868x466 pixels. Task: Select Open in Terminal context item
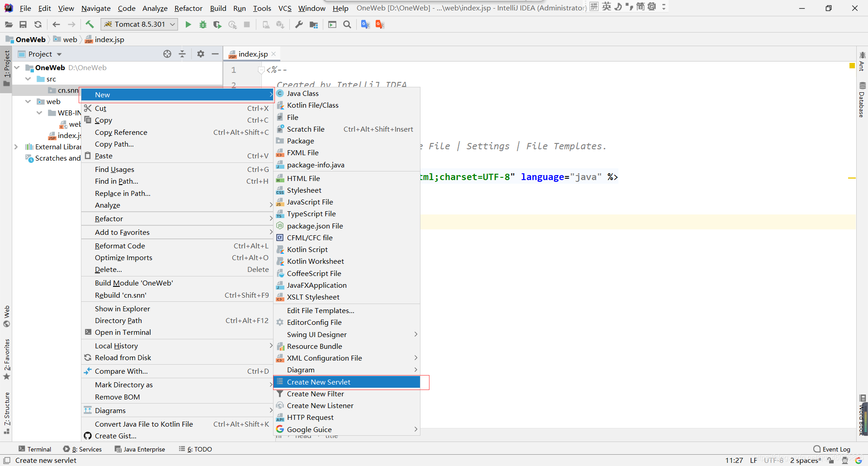177,332
